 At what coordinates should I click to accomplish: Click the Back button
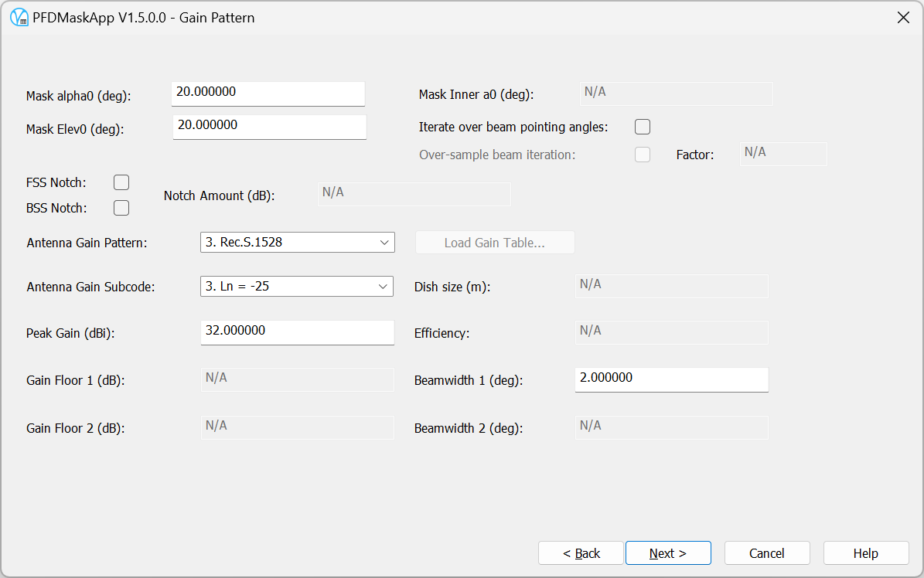pyautogui.click(x=581, y=552)
